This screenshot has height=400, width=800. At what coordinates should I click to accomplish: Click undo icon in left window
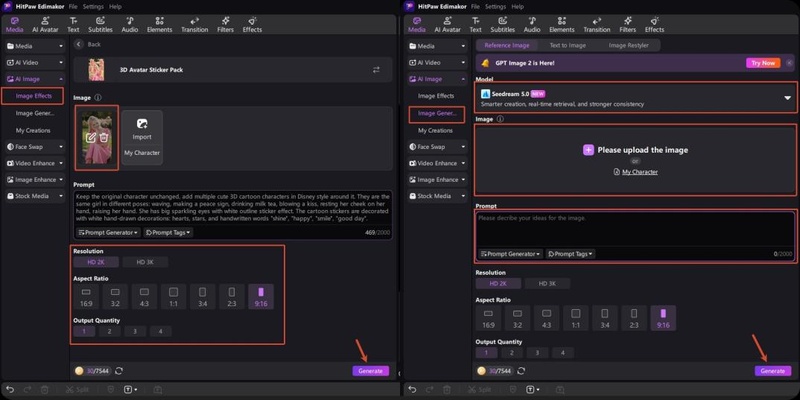click(x=10, y=390)
